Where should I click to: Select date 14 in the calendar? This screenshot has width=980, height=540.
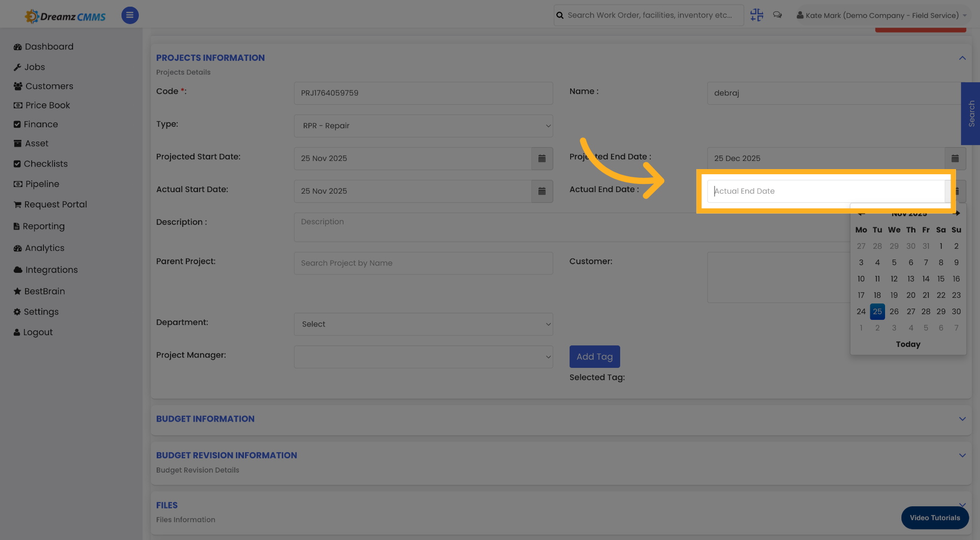coord(925,278)
